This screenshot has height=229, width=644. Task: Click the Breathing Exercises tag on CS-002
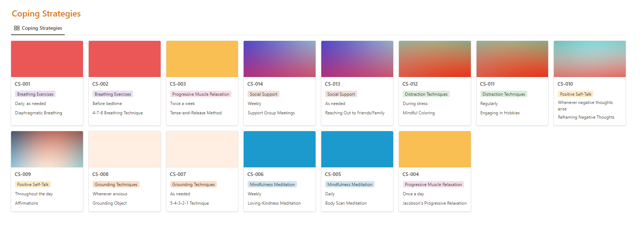[x=113, y=94]
